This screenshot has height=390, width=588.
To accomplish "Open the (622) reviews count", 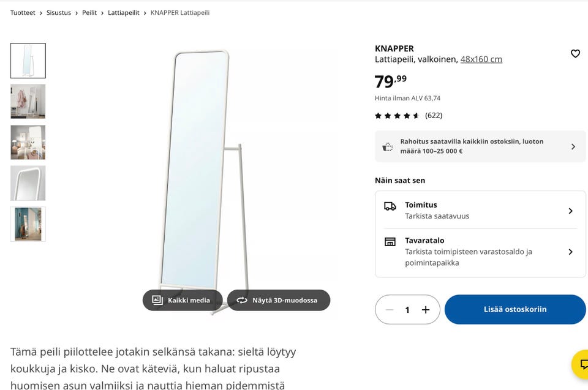I will click(434, 116).
